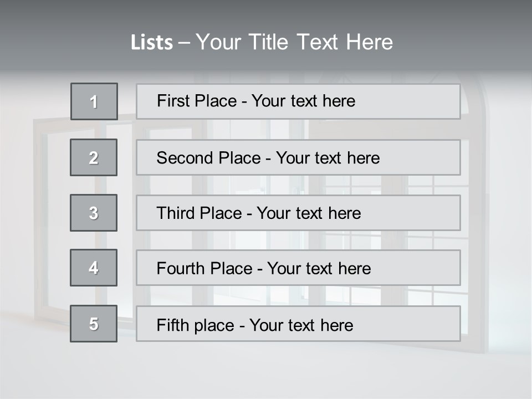The width and height of the screenshot is (532, 399).
Task: Click "Your text here" in Second Place row
Action: click(x=328, y=158)
